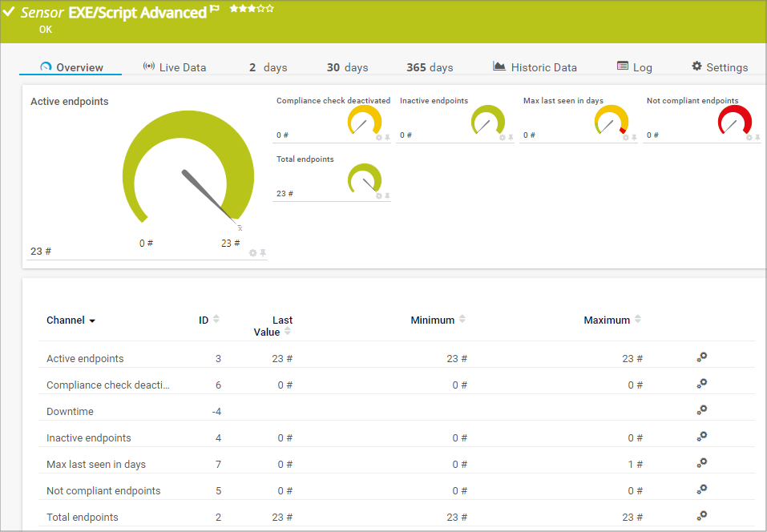Open settings gear for Active endpoints row

click(701, 357)
